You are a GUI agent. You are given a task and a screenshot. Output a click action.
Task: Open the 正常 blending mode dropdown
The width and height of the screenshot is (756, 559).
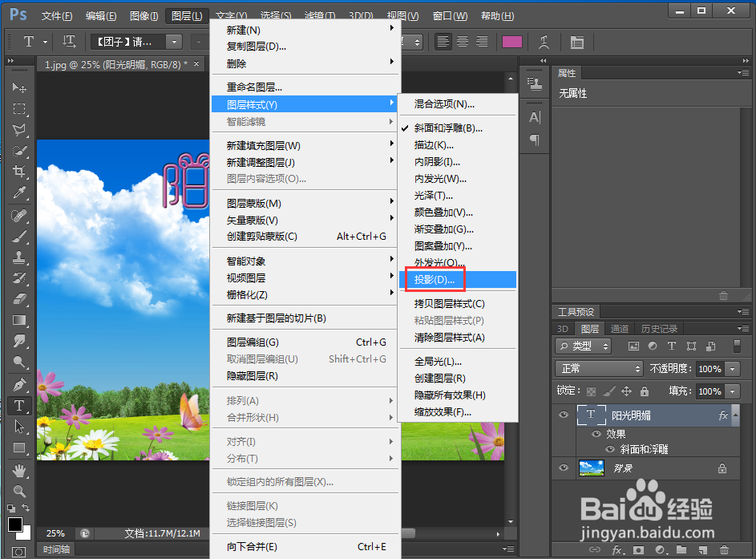coord(597,369)
